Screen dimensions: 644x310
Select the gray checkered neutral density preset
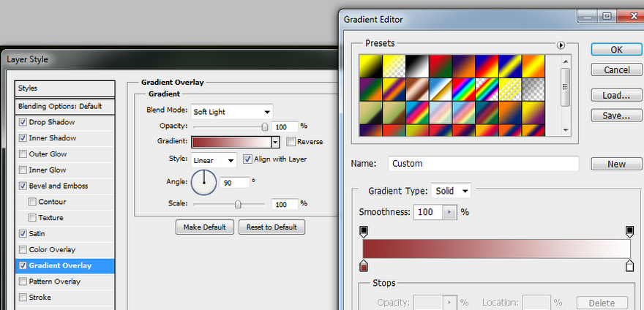point(533,89)
